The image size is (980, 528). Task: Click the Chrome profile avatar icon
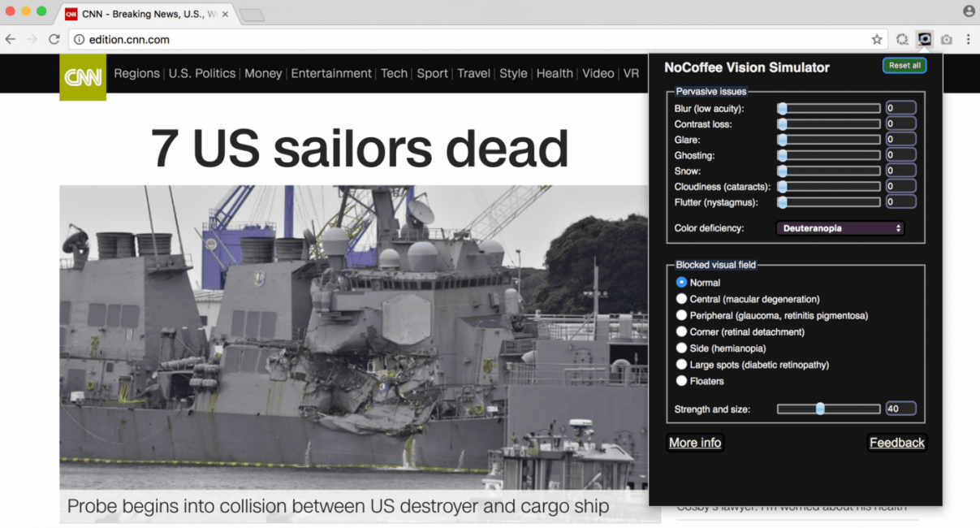(x=969, y=11)
